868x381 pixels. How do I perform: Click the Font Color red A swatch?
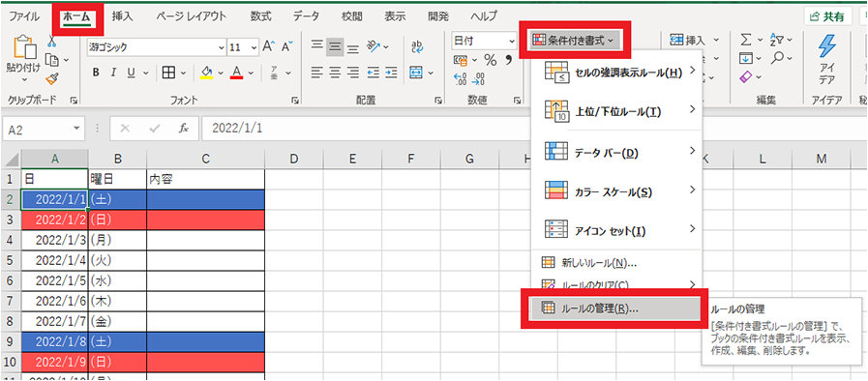[237, 73]
